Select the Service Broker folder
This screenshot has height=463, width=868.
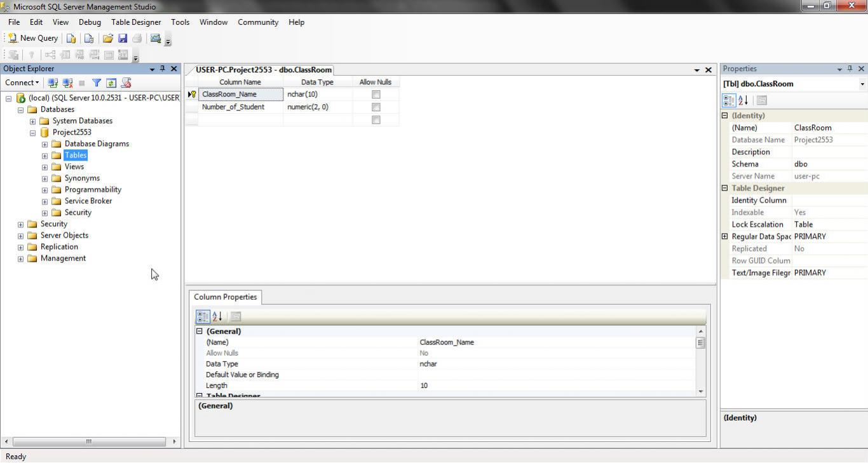click(88, 201)
